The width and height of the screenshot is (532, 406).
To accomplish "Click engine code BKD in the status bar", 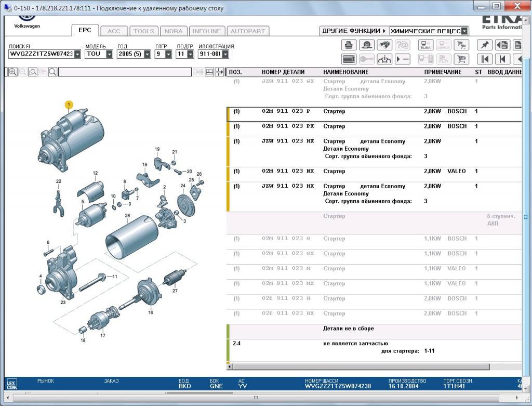I will pos(185,386).
